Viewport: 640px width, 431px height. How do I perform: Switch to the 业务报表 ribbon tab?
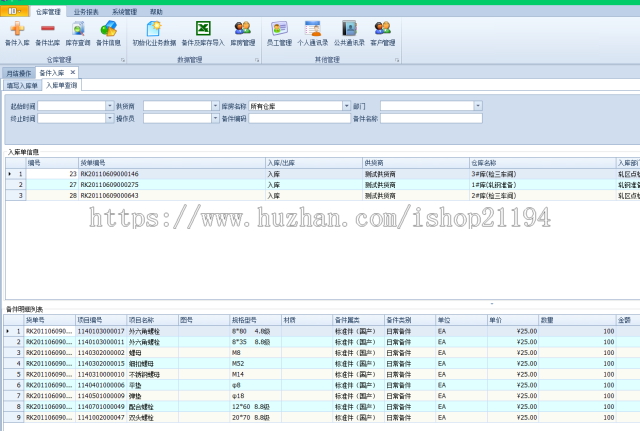coord(86,11)
